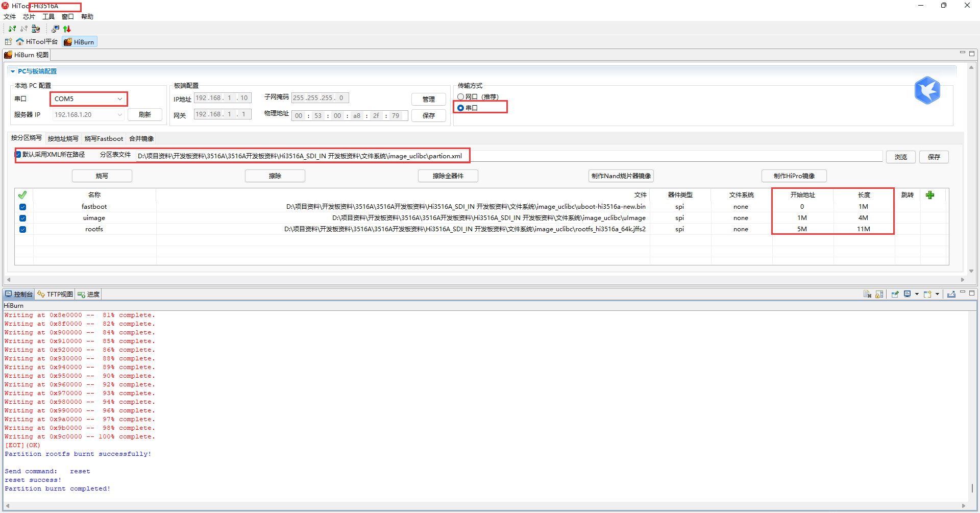Viewport: 980px width, 513px height.
Task: Click the 烧写 burn button
Action: (x=102, y=176)
